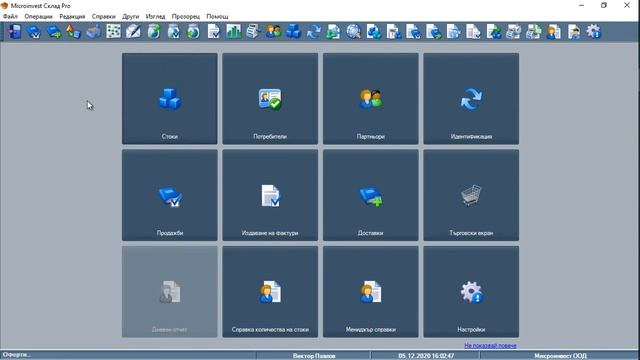Image resolution: width=640 pixels, height=360 pixels.
Task: Launch the Търговски екран shopping cart tile
Action: pyautogui.click(x=471, y=195)
